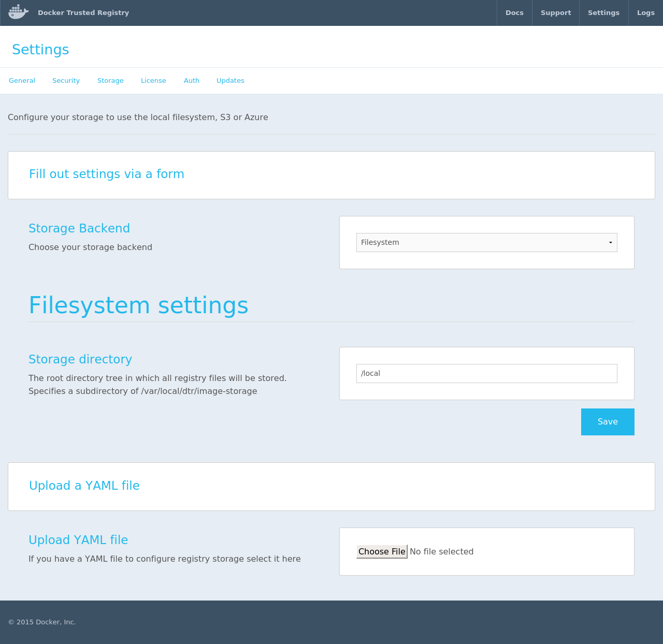Click the Upload YAML file label

tap(78, 540)
